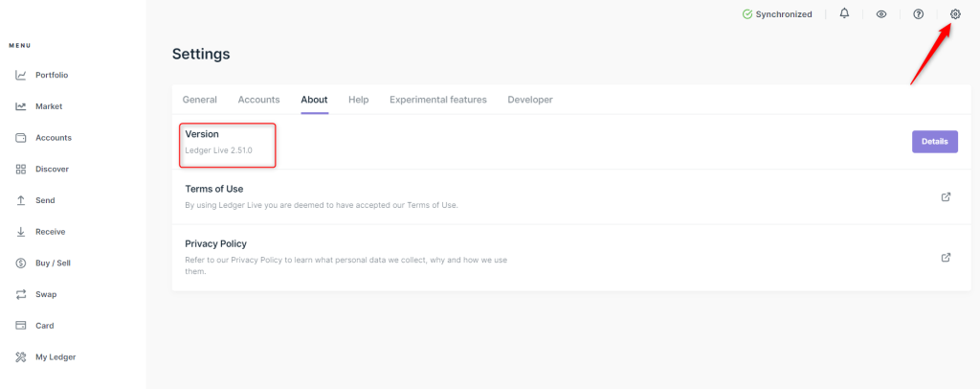The height and width of the screenshot is (389, 980).
Task: Click the Synchronized status indicator
Action: click(x=777, y=14)
